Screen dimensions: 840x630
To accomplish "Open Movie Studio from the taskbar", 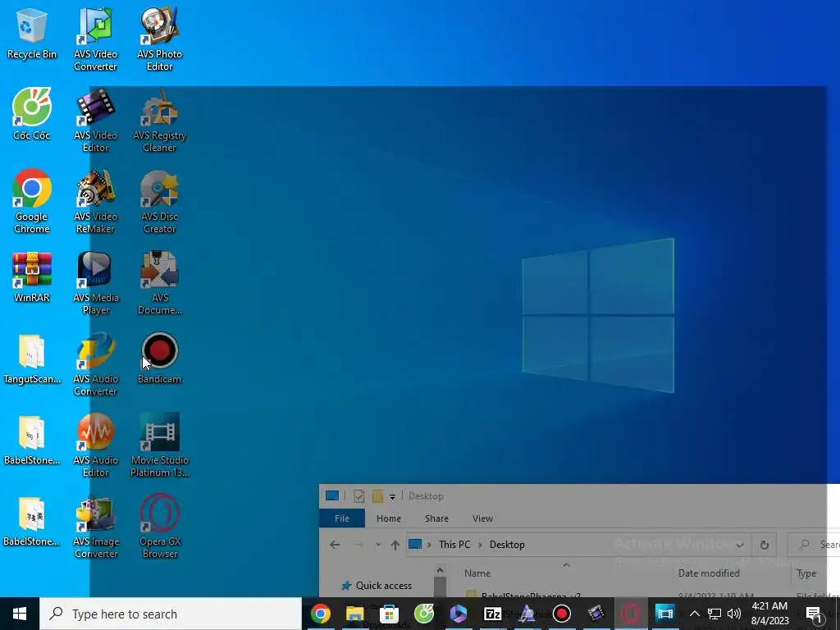I will click(664, 614).
